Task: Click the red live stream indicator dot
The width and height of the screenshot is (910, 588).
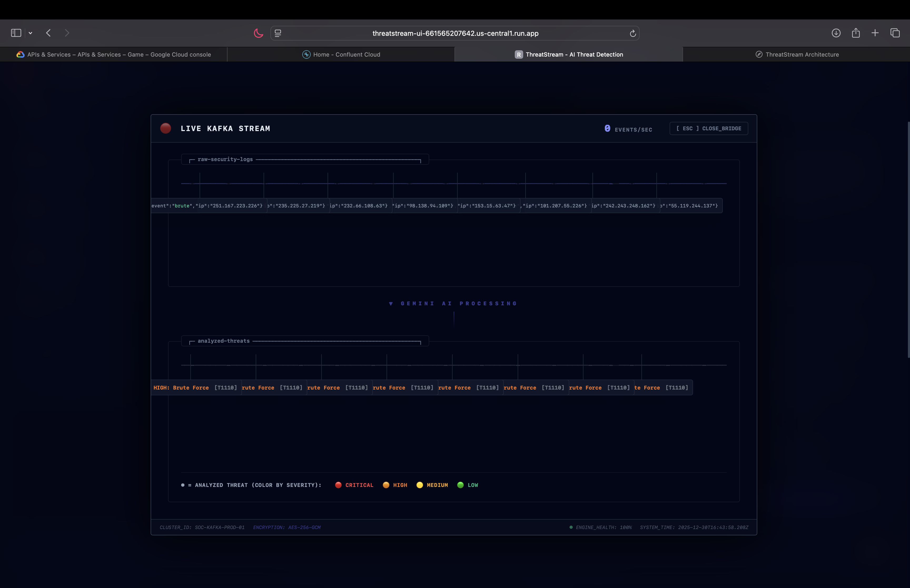Action: [165, 128]
